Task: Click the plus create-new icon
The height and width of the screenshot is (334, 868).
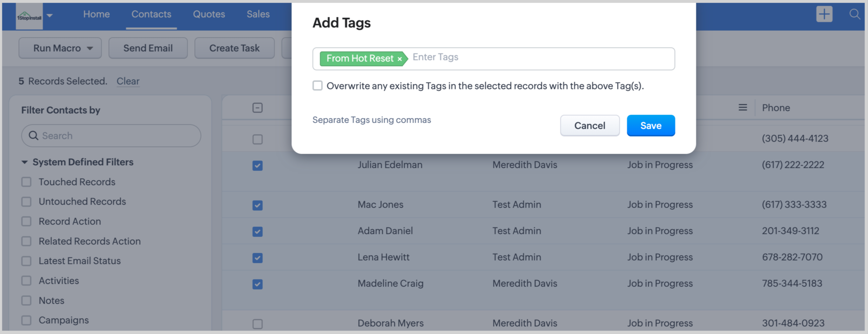Action: point(824,14)
